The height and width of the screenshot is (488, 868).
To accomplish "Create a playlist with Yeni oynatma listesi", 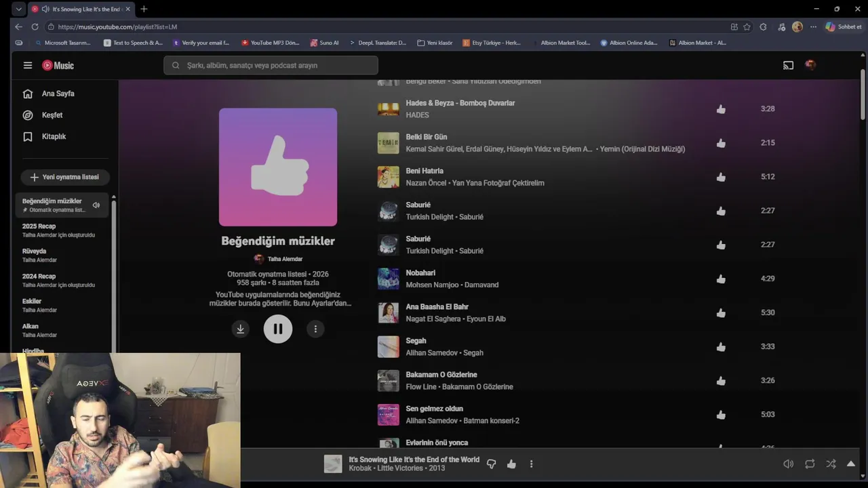I will [65, 177].
